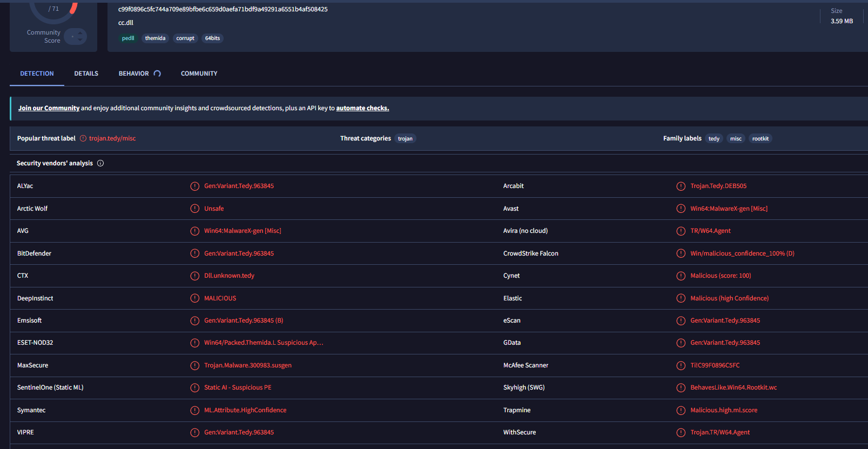Click the Trojan.Malware.300983.susgen result
Screen dimensions: 868x449
248,365
